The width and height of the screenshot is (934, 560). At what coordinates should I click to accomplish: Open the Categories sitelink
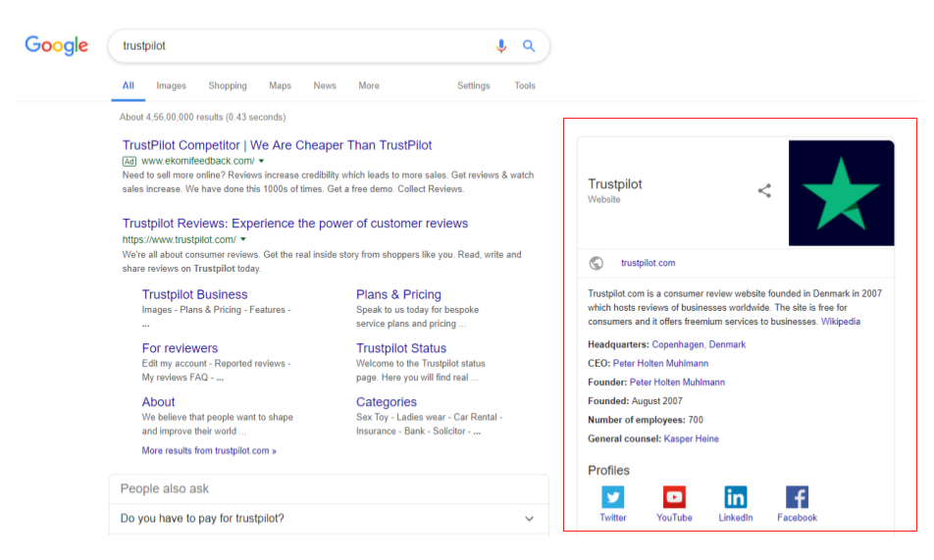tap(386, 402)
